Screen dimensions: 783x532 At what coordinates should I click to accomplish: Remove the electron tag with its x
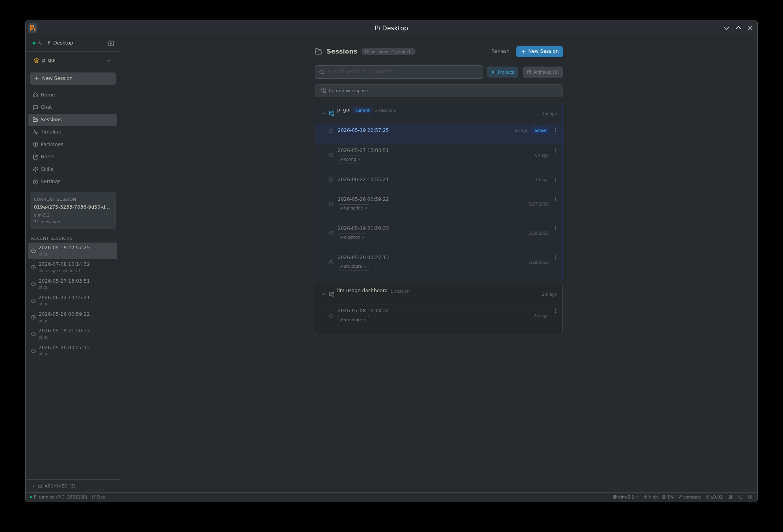(363, 237)
